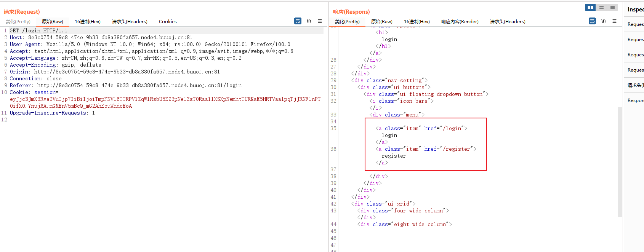Toggle word wrap in the request panel
The width and height of the screenshot is (644, 252).
tap(298, 21)
